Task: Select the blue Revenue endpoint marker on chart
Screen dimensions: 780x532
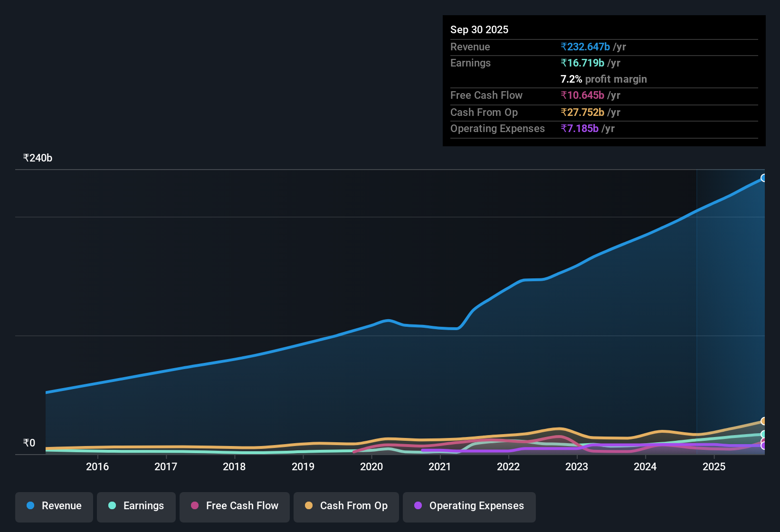Action: coord(764,178)
